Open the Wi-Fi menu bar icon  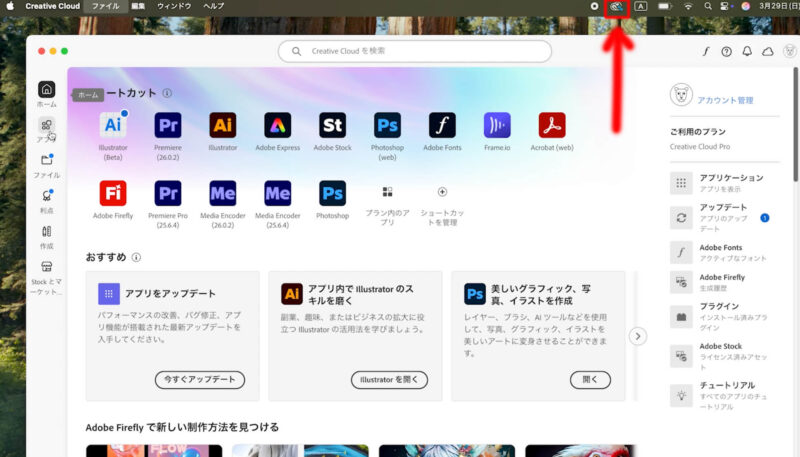pos(688,6)
